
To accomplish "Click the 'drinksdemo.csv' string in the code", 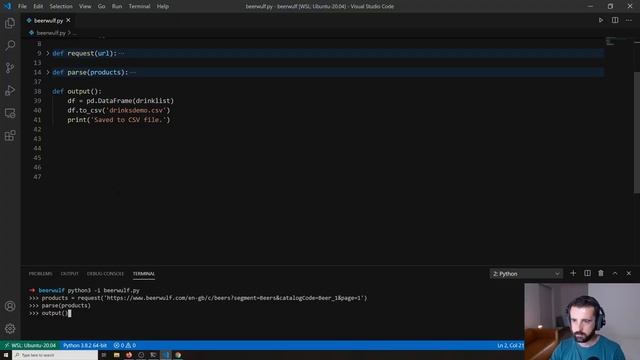I will [136, 110].
